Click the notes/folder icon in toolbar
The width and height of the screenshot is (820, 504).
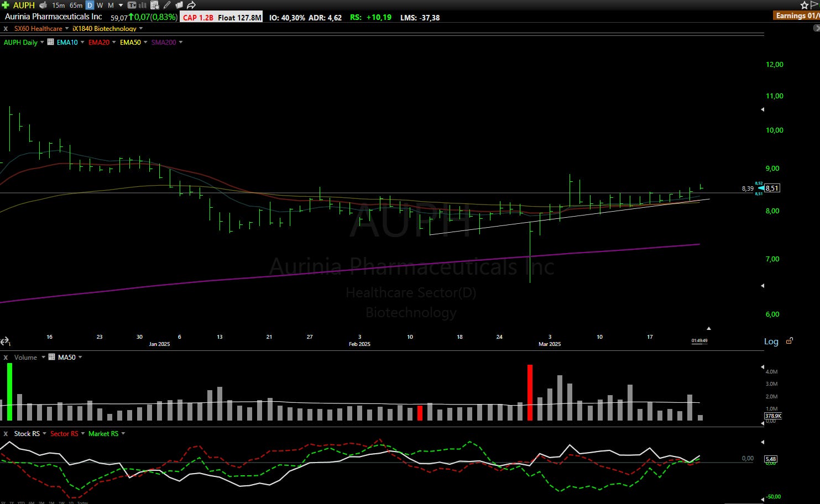pos(179,5)
